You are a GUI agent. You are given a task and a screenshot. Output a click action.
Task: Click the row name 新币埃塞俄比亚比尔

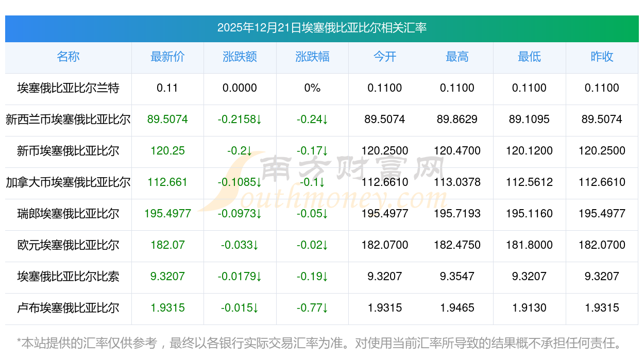click(x=68, y=151)
